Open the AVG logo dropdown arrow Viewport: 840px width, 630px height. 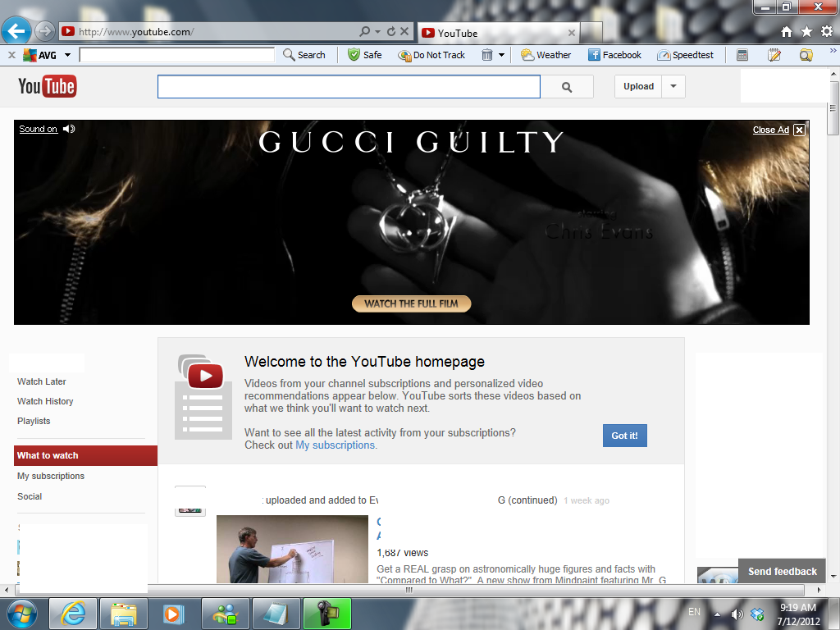[x=67, y=55]
